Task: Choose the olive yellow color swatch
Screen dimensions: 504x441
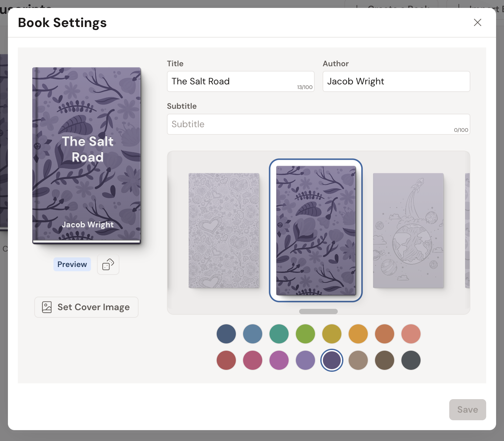Action: [332, 334]
